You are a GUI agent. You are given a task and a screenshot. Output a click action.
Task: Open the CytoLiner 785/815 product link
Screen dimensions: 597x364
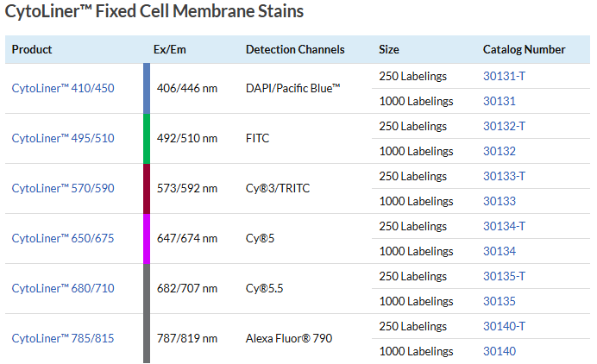[63, 338]
